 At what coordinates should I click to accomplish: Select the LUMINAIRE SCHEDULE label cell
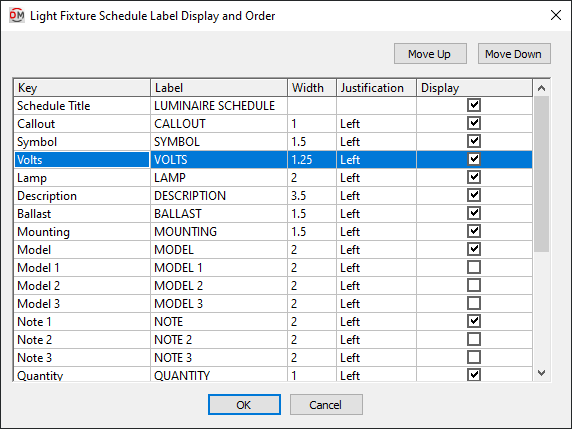219,106
